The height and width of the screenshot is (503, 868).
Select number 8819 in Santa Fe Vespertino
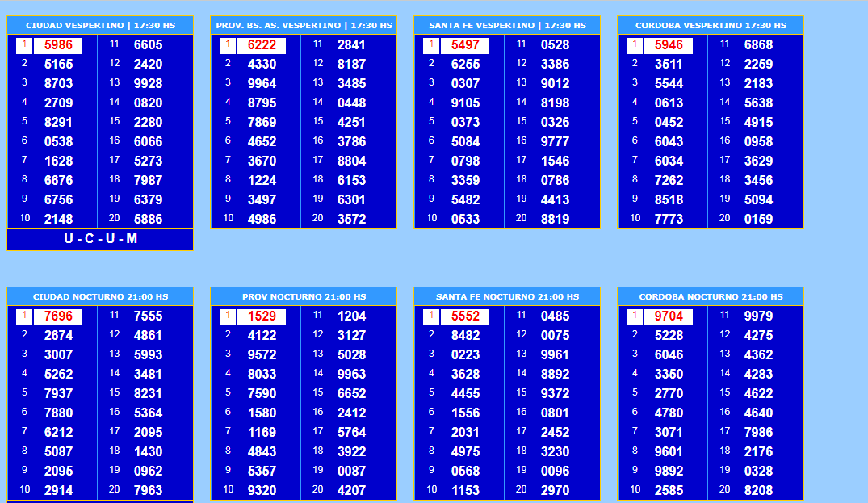[x=555, y=219]
